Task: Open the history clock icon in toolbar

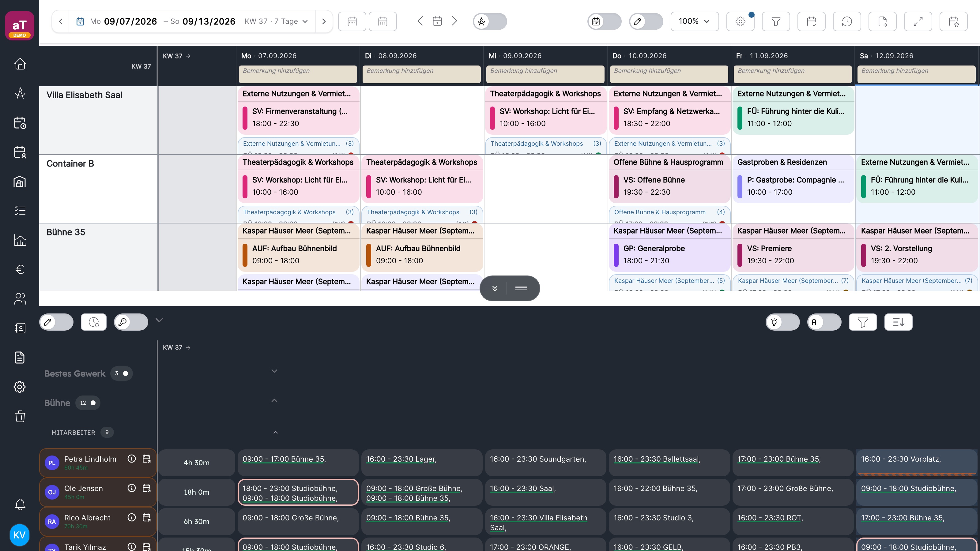Action: 847,21
